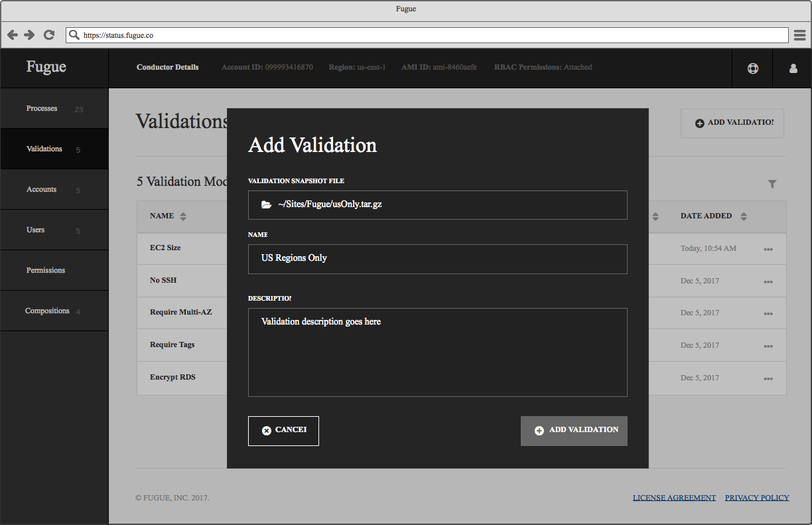
Task: Click the user profile icon
Action: 792,67
